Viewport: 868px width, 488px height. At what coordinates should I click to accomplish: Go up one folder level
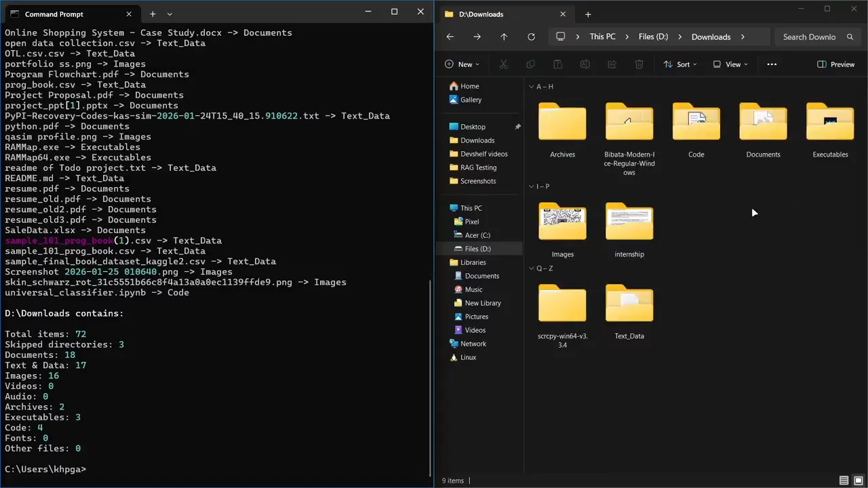coord(504,37)
